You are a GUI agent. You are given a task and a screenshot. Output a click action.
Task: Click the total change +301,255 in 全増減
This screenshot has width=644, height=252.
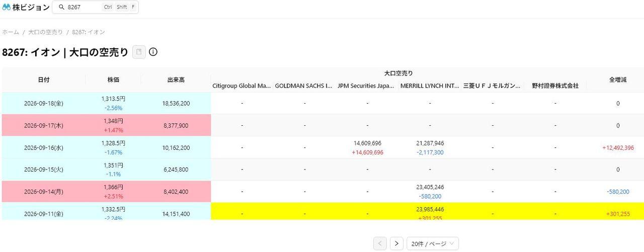(x=618, y=214)
